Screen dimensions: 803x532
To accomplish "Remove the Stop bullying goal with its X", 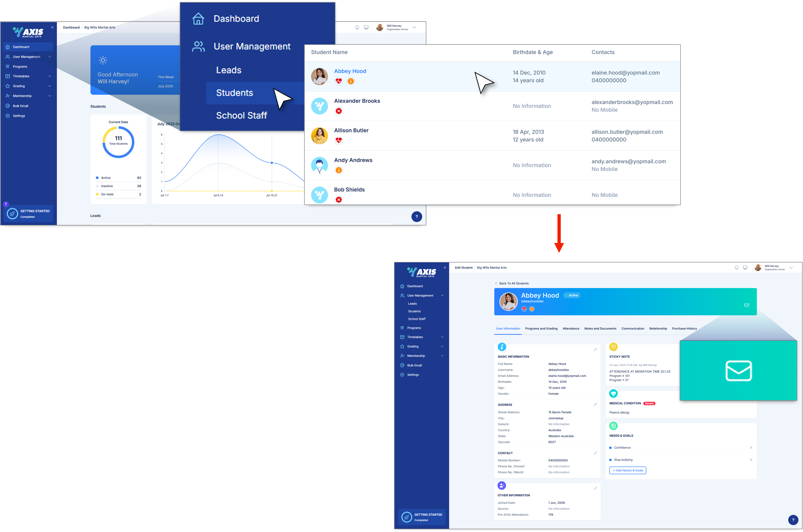I will [x=751, y=460].
